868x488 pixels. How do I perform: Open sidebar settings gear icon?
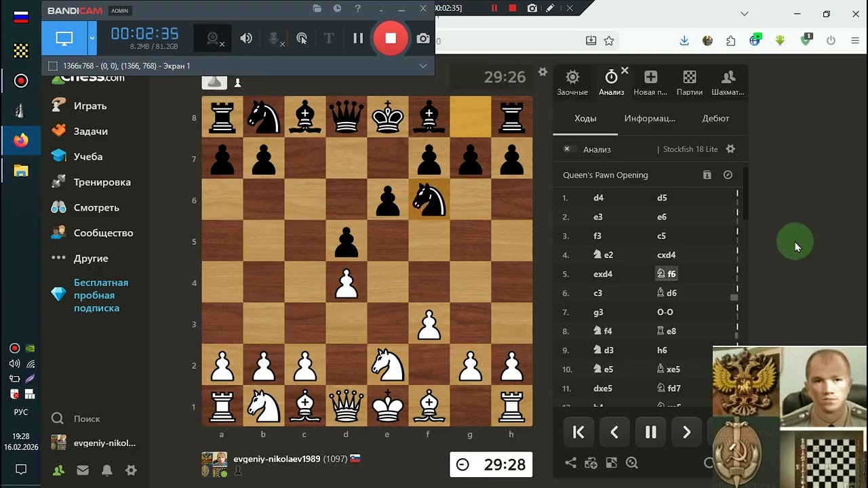(x=132, y=470)
